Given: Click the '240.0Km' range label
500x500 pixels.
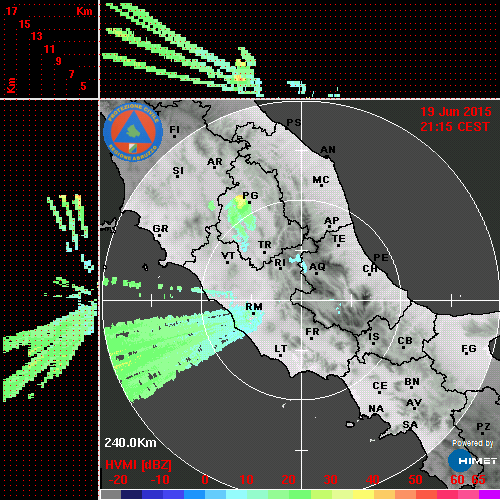Looking at the screenshot, I should 130,443.
